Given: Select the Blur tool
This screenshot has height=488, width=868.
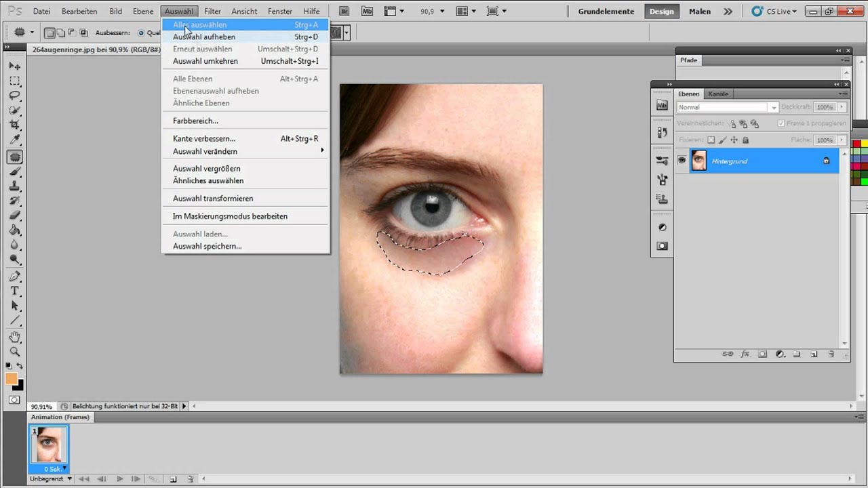Looking at the screenshot, I should coord(14,245).
